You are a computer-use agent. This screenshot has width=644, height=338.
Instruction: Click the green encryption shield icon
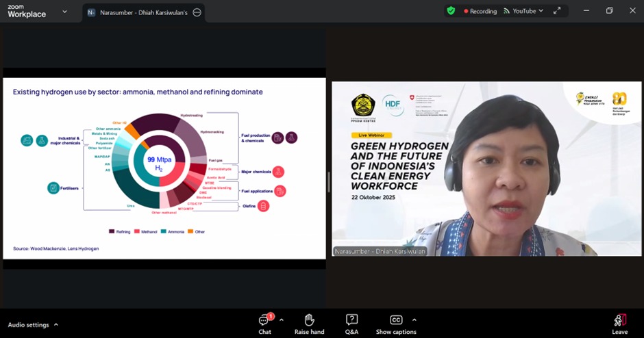point(451,11)
